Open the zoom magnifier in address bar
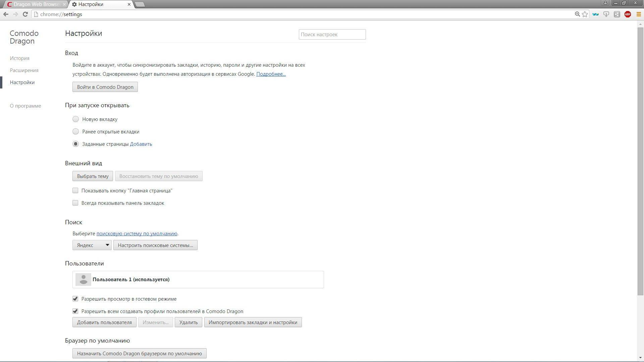Image resolution: width=644 pixels, height=362 pixels. coord(577,14)
